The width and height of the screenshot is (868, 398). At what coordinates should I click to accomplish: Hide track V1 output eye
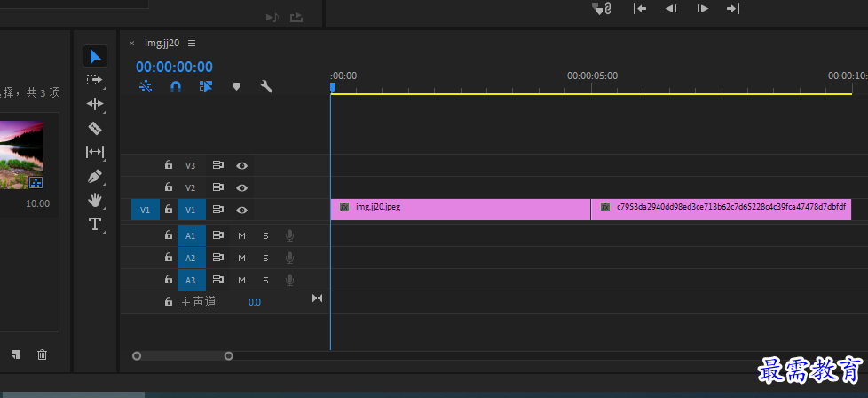pyautogui.click(x=242, y=210)
